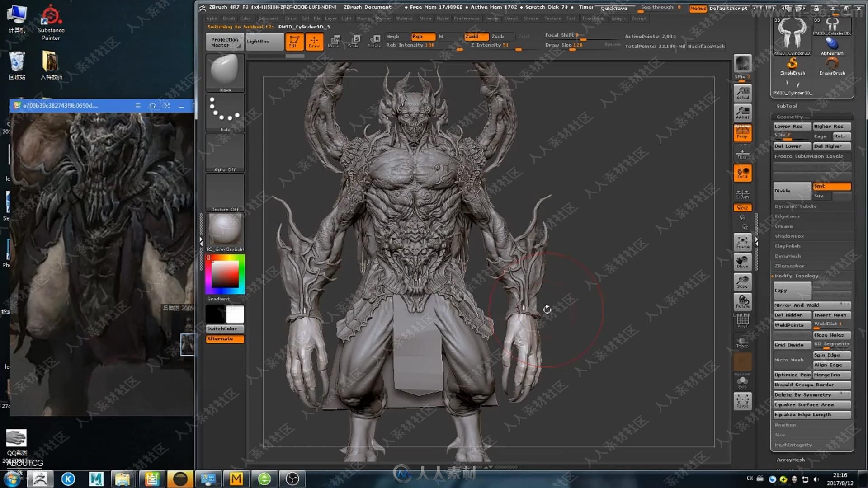The image size is (868, 488).
Task: Select the Rotate transform icon in top shelf
Action: click(x=374, y=42)
